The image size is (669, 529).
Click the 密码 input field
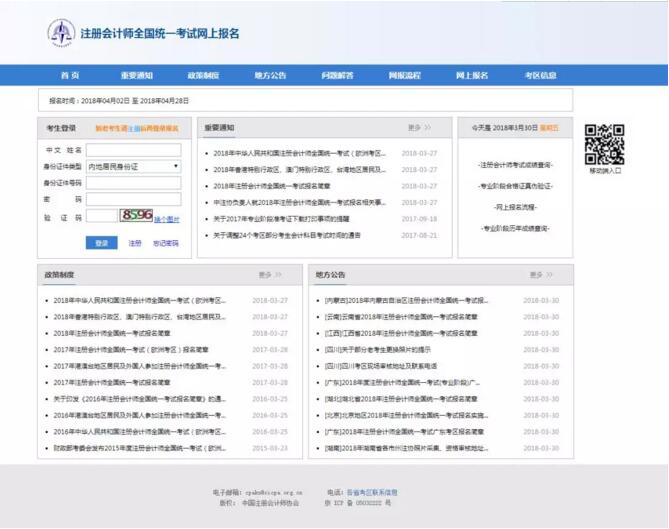point(133,199)
